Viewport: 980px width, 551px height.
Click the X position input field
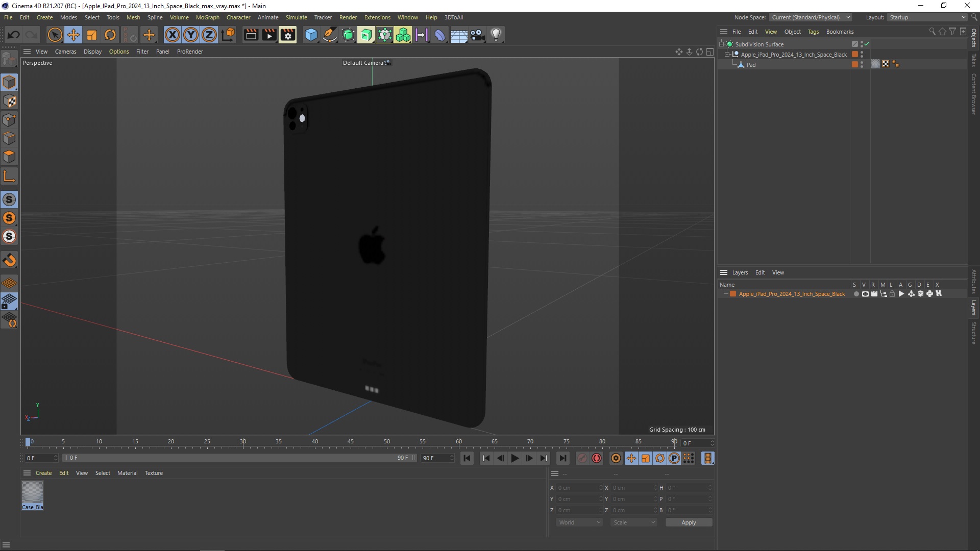coord(579,488)
